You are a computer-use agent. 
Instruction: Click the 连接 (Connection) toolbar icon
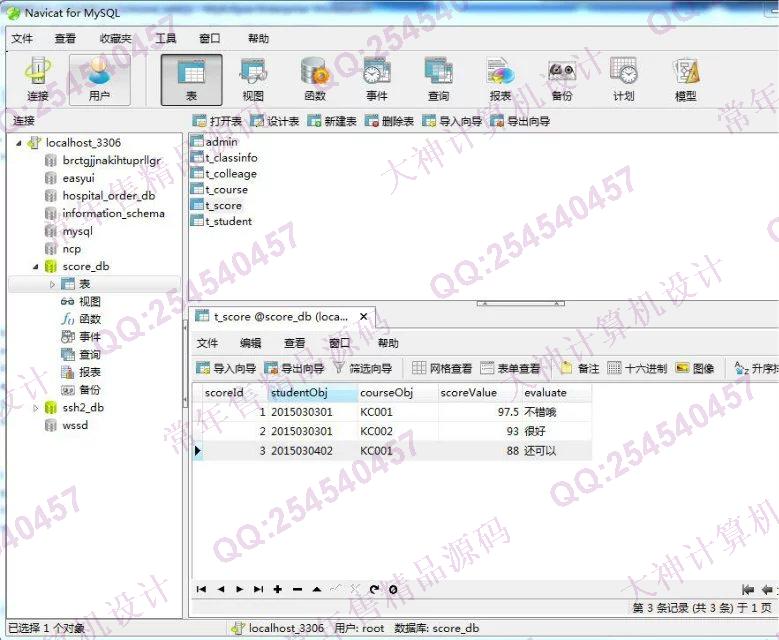tap(38, 80)
